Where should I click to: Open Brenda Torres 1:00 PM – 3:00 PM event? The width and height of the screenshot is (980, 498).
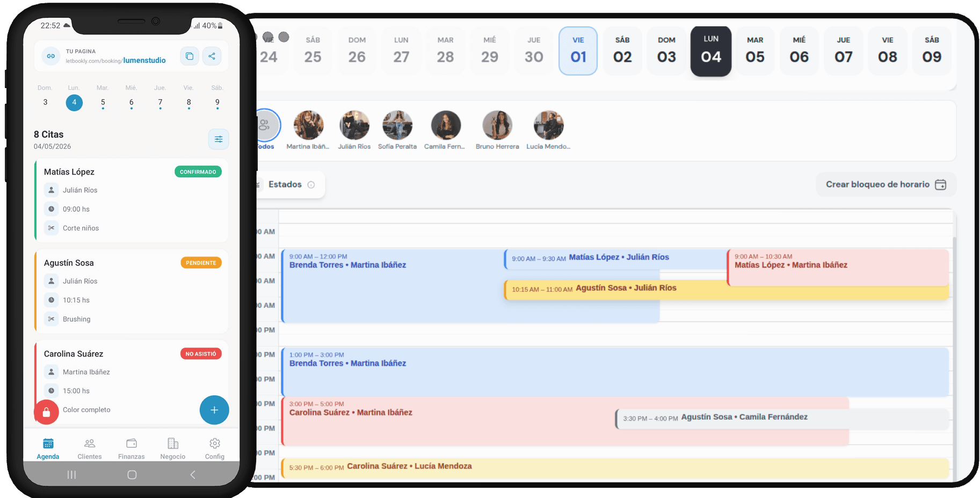(615, 372)
